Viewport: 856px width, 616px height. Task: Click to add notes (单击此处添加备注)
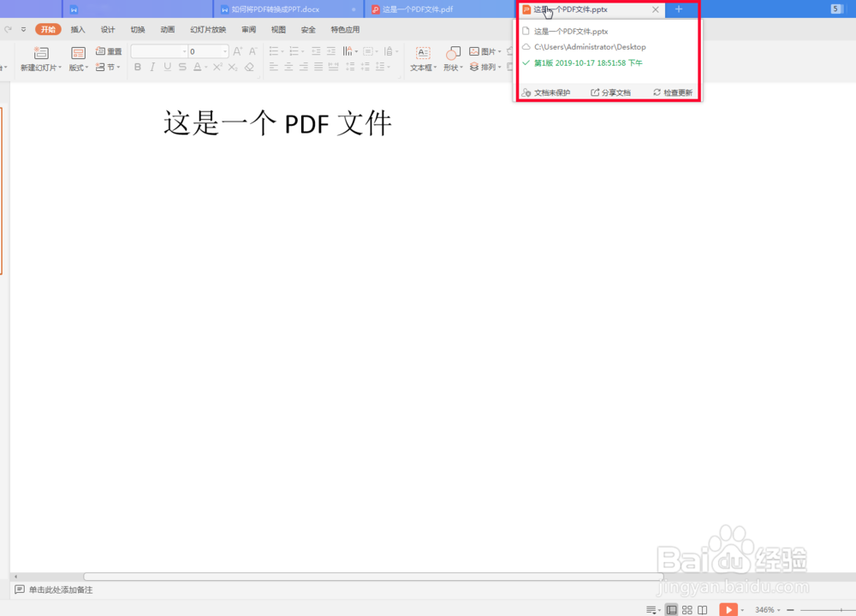(x=61, y=589)
